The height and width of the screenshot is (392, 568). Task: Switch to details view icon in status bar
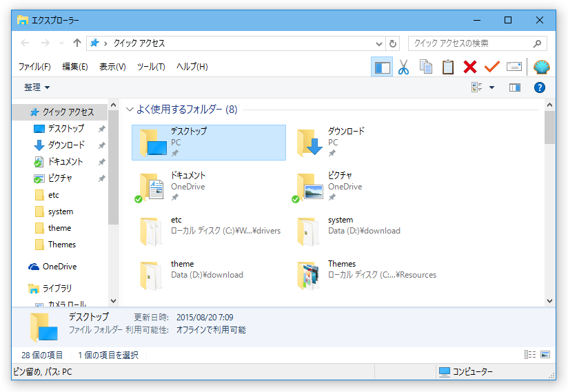pos(530,355)
